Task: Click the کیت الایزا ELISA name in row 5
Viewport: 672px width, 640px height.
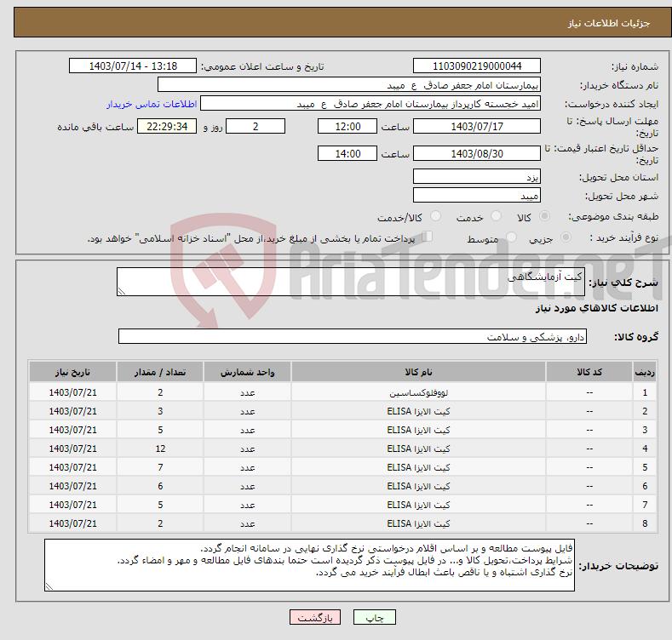Action: [x=418, y=467]
